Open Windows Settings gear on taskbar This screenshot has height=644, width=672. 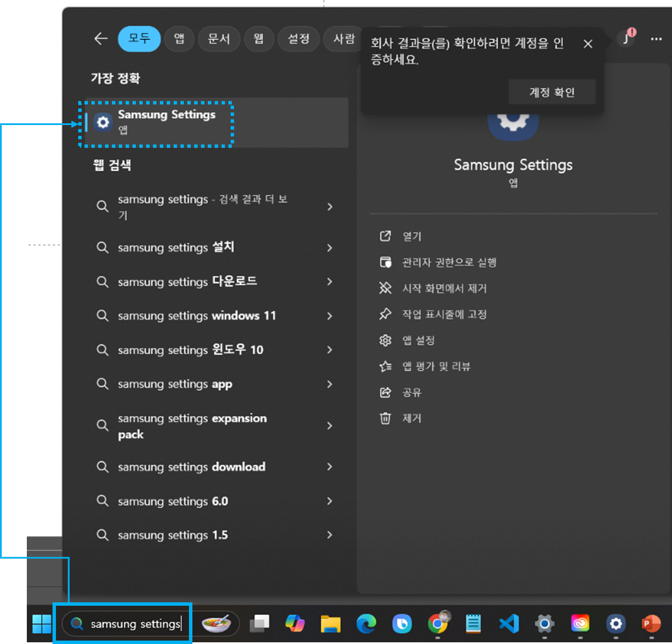pos(544,624)
